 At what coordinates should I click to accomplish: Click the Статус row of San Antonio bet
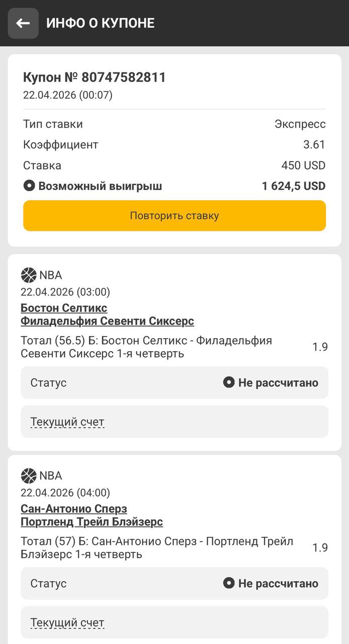point(174,584)
